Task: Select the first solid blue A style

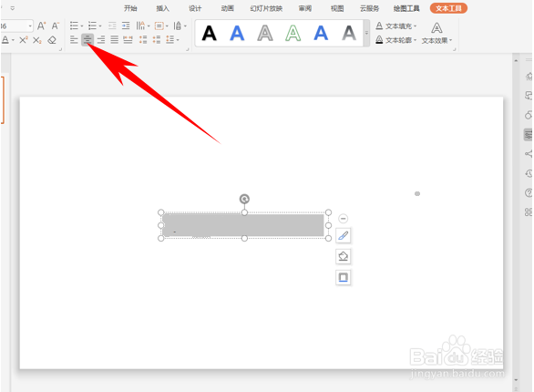Action: (x=237, y=34)
